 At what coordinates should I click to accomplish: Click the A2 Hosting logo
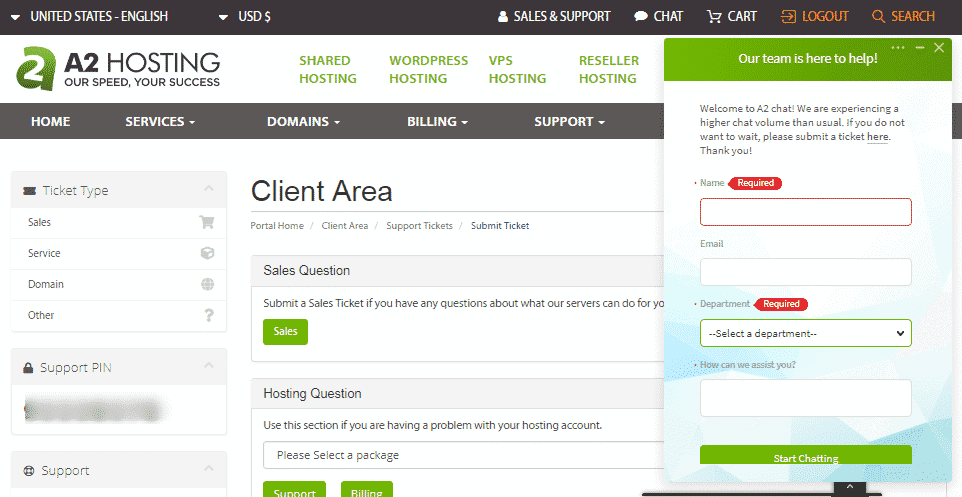tap(118, 68)
